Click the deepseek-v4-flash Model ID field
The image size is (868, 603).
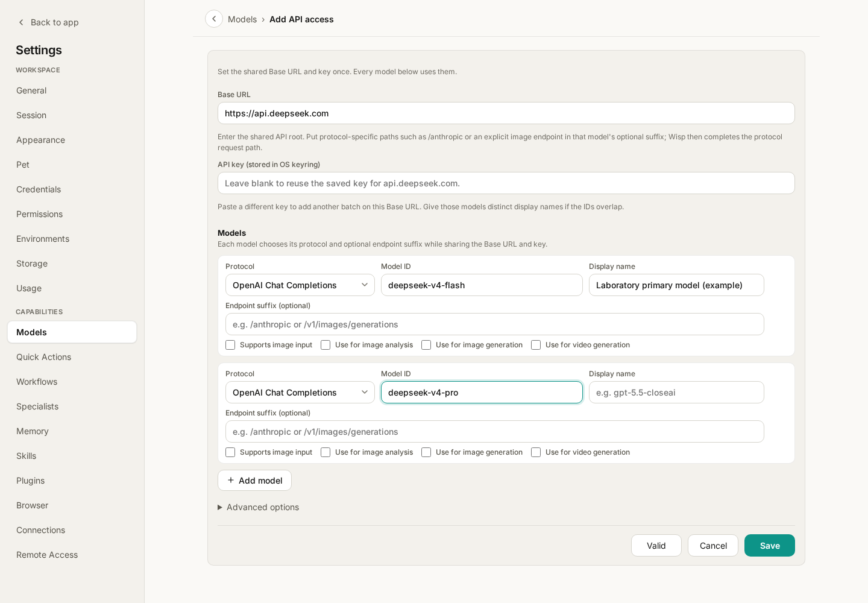[x=482, y=285]
